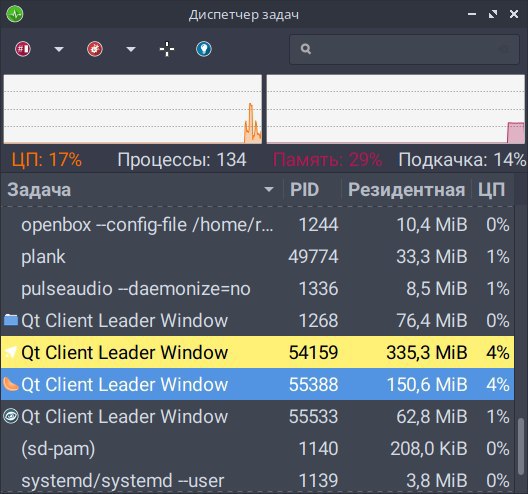
Task: Click memory value 335,3 MiB
Action: (x=427, y=353)
